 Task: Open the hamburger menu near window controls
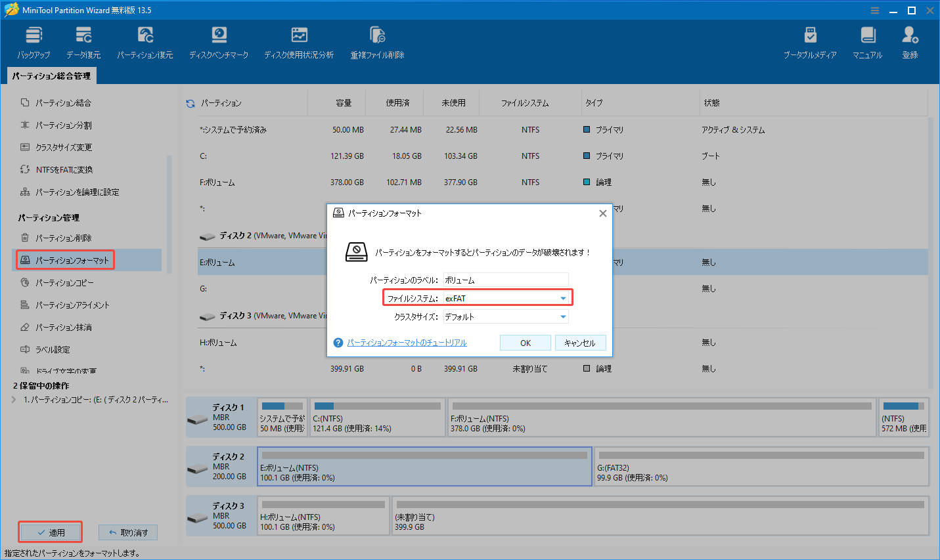tap(874, 10)
